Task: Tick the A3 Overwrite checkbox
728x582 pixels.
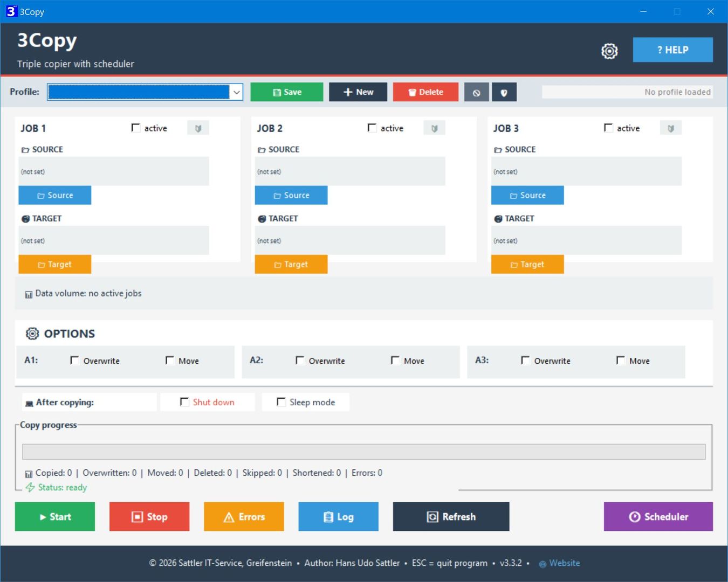Action: tap(526, 361)
